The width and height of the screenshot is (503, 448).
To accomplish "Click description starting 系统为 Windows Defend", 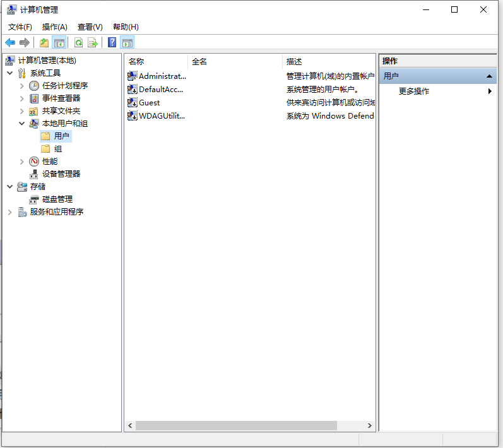I will (x=331, y=115).
